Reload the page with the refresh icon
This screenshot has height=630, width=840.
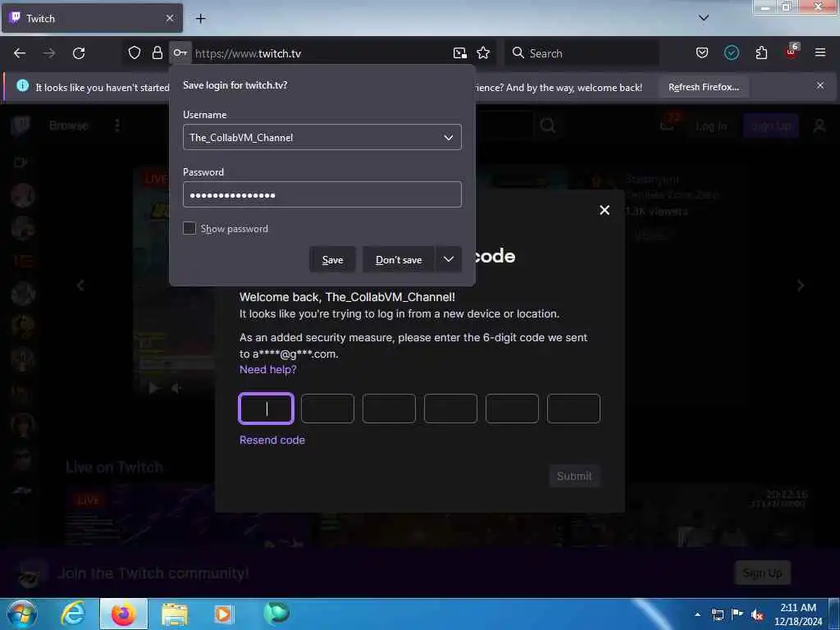79,53
